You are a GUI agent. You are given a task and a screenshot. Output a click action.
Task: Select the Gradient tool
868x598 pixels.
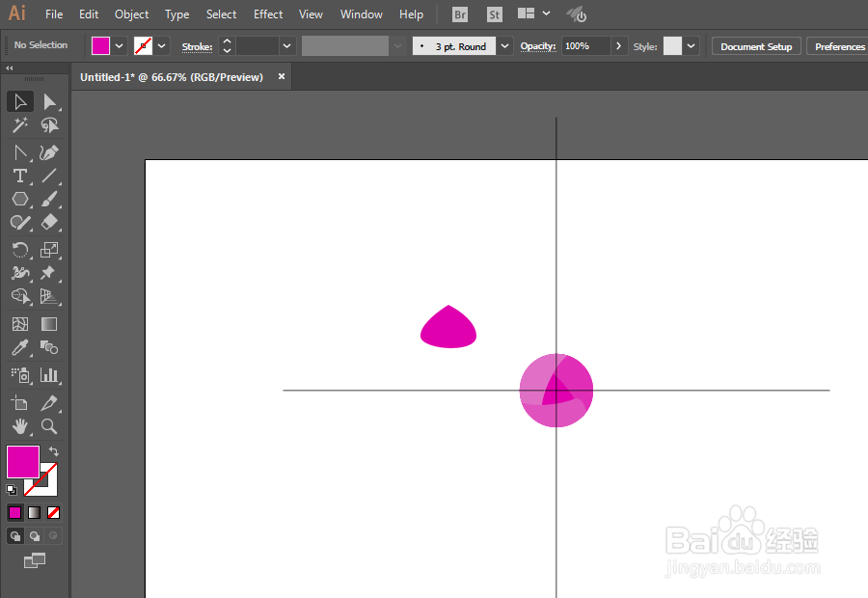(49, 324)
